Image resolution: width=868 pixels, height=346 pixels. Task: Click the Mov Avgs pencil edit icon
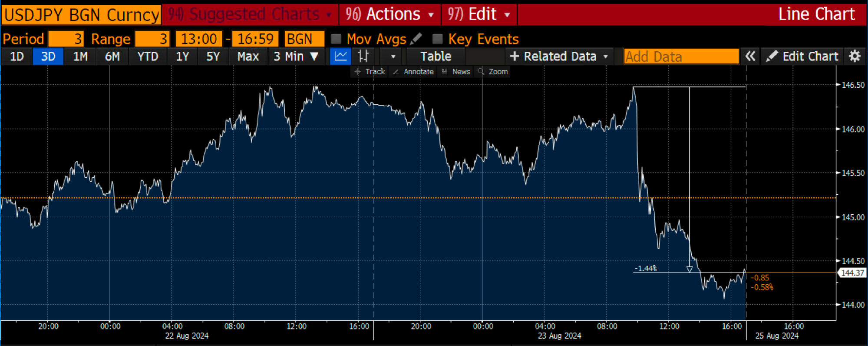click(416, 39)
